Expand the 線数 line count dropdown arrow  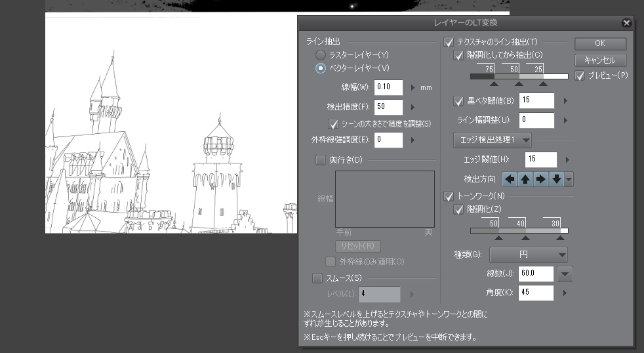564,274
